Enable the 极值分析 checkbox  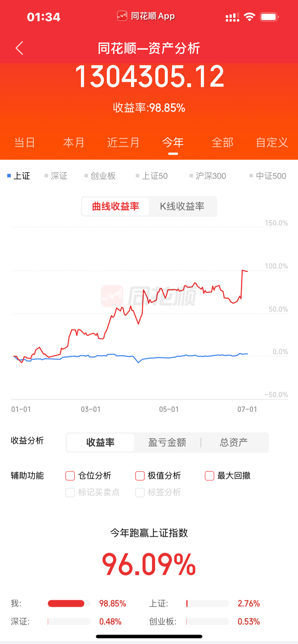click(140, 476)
